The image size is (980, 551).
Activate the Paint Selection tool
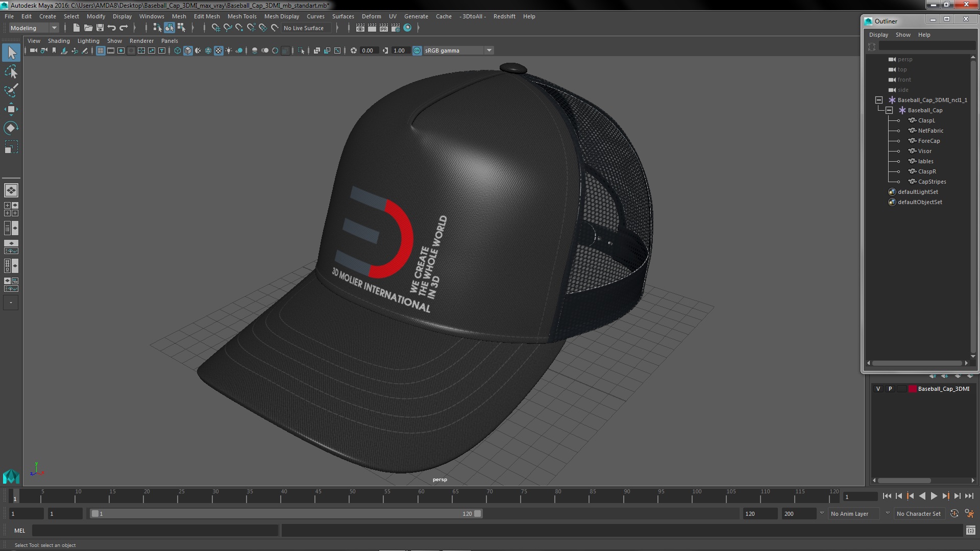coord(11,90)
